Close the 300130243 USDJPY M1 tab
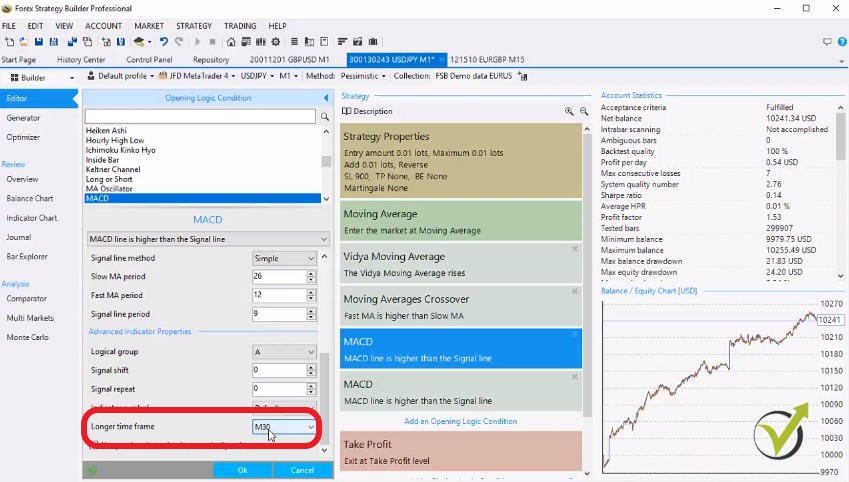This screenshot has height=482, width=849. point(441,60)
